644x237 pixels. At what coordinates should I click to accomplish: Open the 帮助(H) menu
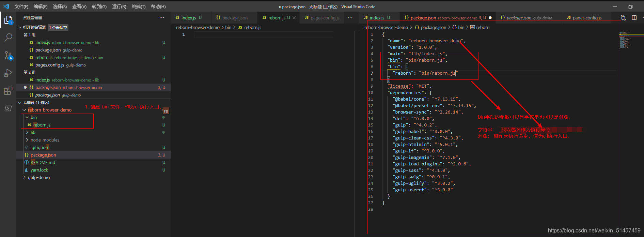click(158, 6)
